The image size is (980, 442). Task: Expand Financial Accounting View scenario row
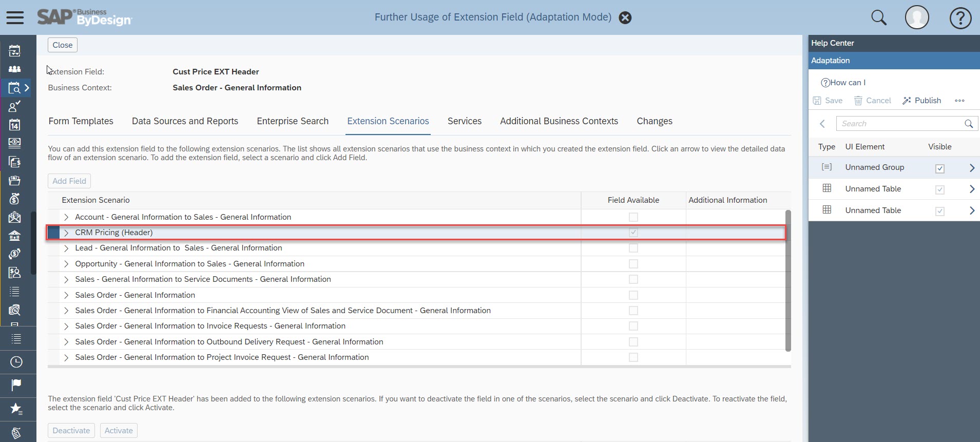pos(66,311)
